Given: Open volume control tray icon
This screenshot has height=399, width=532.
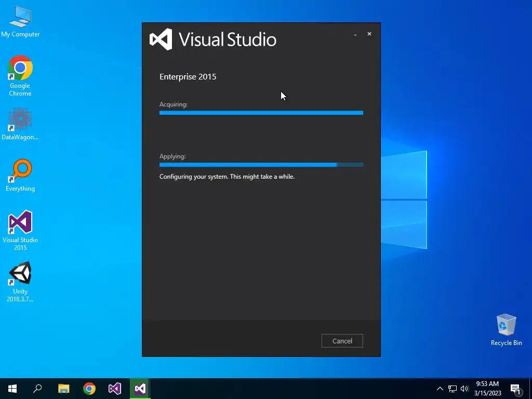Looking at the screenshot, I should coord(464,389).
